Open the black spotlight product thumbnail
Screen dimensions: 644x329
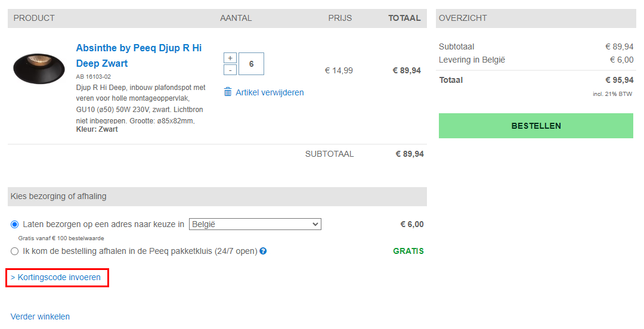pos(39,67)
